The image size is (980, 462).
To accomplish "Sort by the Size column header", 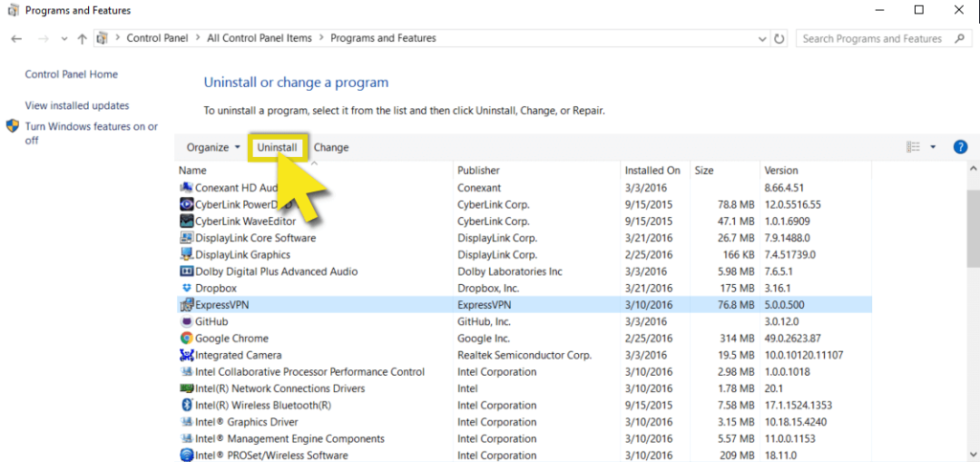I will click(725, 170).
